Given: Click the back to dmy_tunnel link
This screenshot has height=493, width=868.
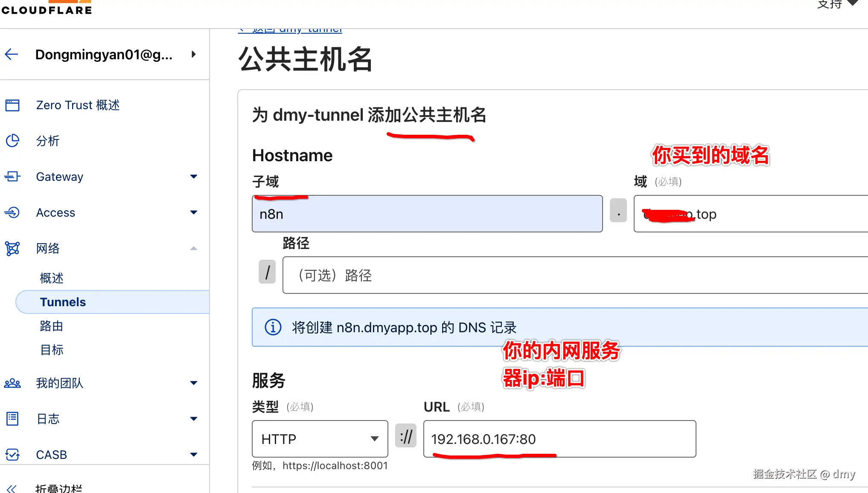Looking at the screenshot, I should (x=290, y=30).
